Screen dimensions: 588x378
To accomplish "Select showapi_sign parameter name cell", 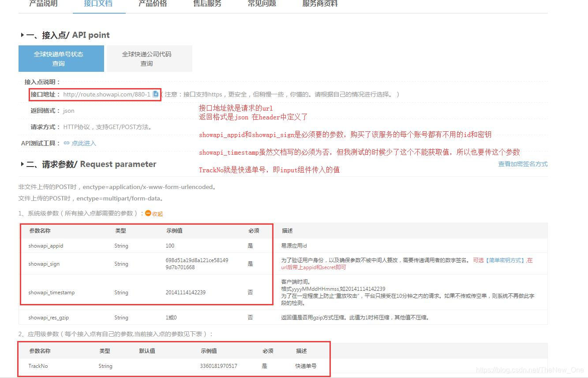I will [x=44, y=264].
